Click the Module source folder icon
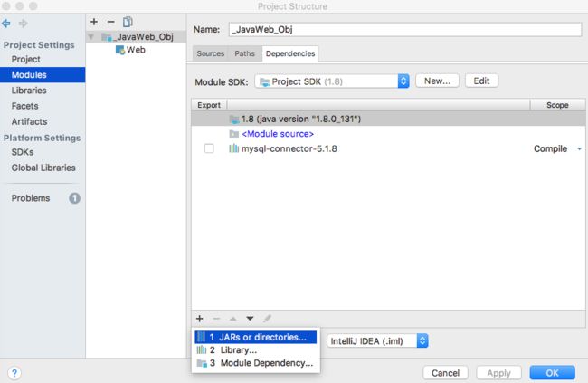Viewport: 588px width, 383px height. pos(234,134)
